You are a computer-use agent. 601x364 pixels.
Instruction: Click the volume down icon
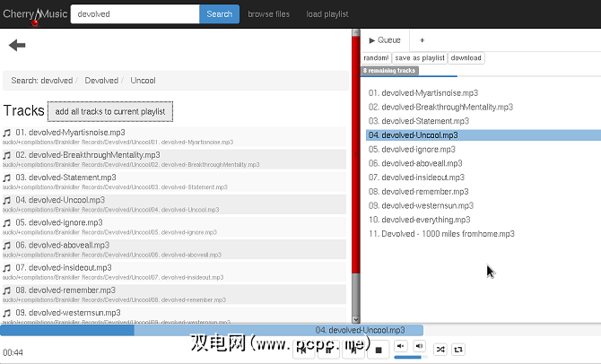[x=399, y=347]
